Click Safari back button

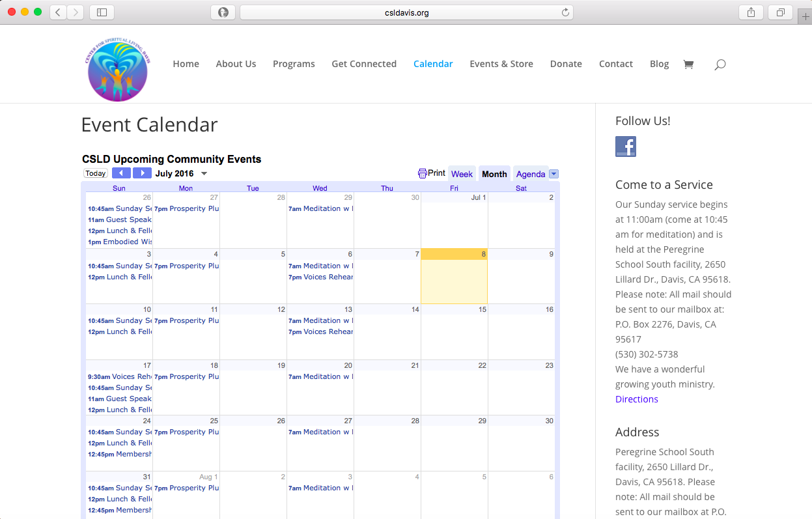(x=58, y=12)
